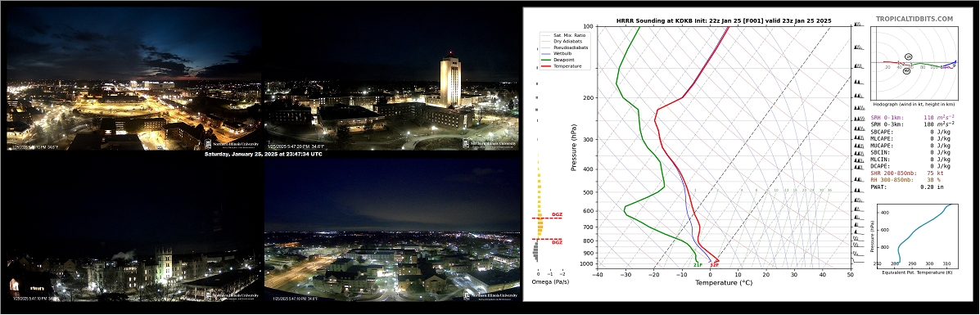Viewport: 980px width, 315px height.
Task: Open the top-left city skyline webcam view
Action: [133, 78]
